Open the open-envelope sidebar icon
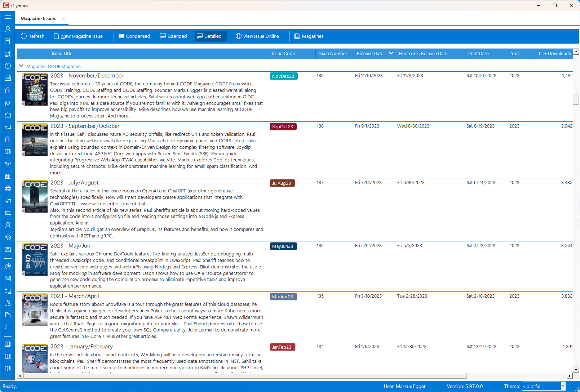The width and height of the screenshot is (580, 392). (x=8, y=115)
